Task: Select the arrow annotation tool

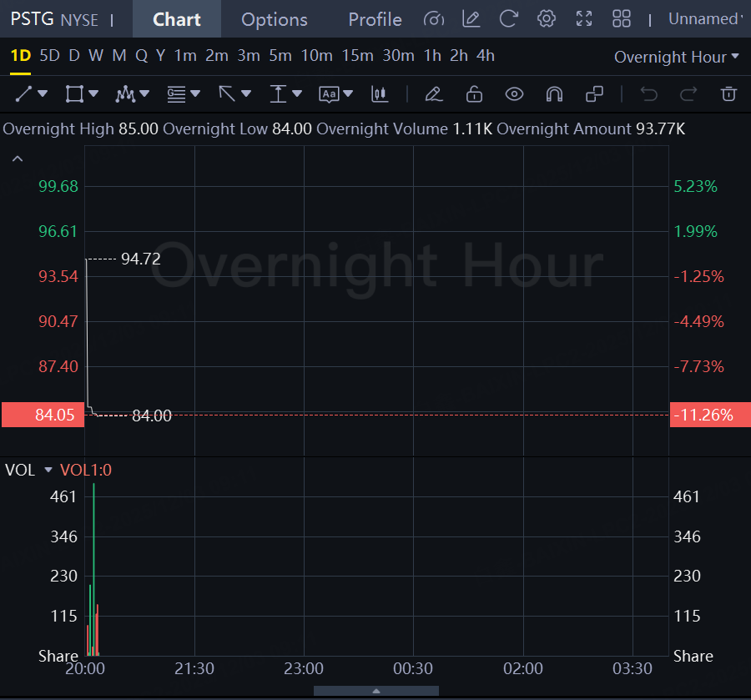Action: point(227,93)
